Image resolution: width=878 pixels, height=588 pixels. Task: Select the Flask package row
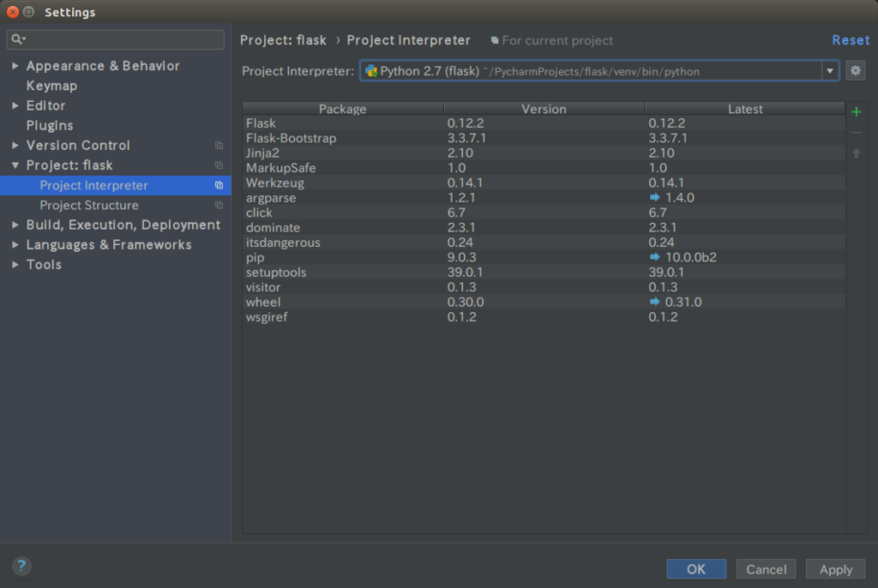click(544, 123)
